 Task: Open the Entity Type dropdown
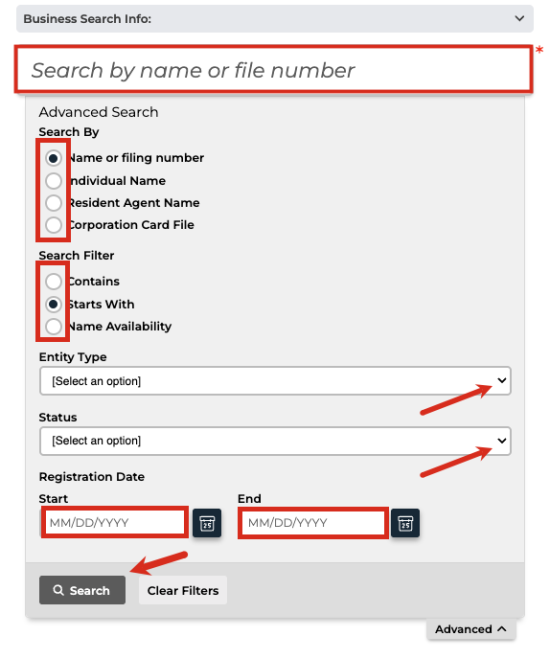tap(275, 381)
